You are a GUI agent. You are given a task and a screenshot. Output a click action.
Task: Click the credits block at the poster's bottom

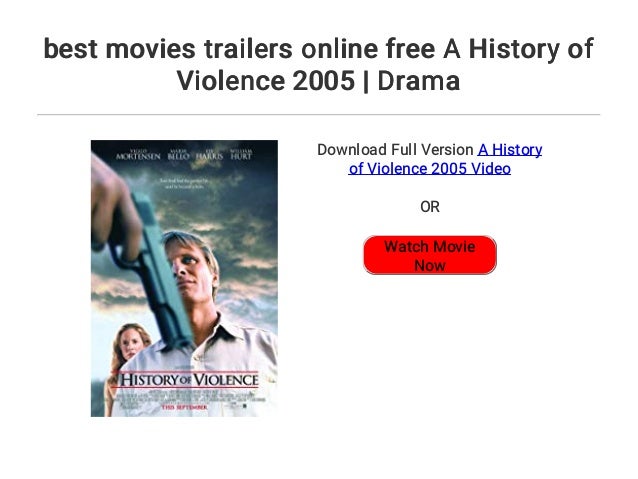[184, 397]
